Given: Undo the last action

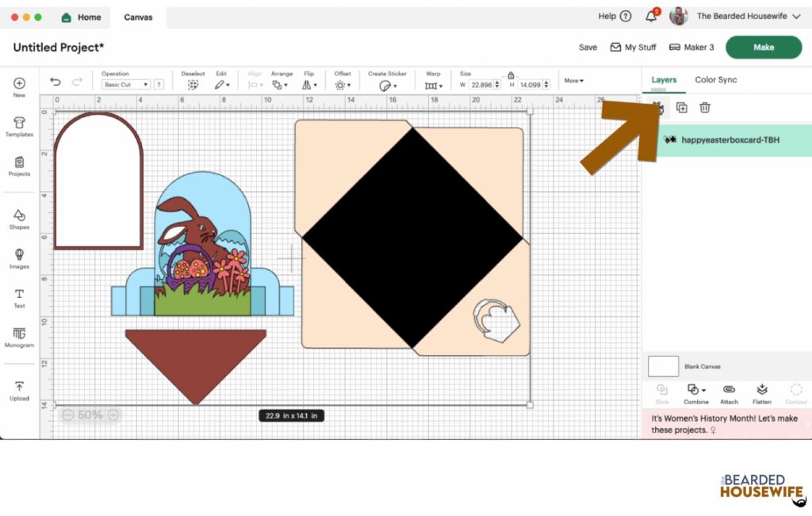Looking at the screenshot, I should point(56,82).
